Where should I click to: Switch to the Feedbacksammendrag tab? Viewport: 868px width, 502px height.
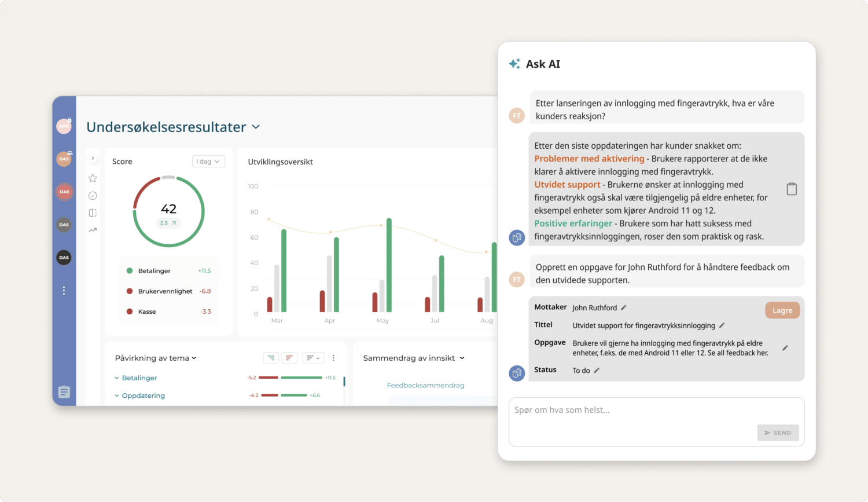425,385
